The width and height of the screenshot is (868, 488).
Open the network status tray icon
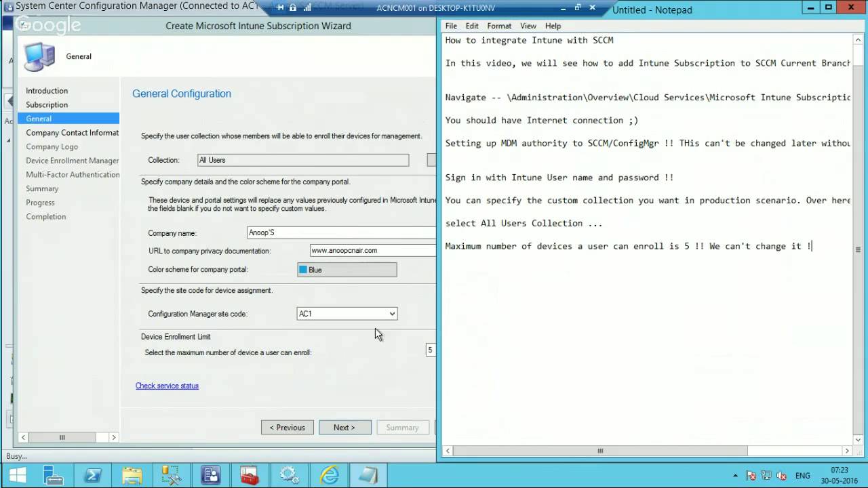[x=766, y=476]
